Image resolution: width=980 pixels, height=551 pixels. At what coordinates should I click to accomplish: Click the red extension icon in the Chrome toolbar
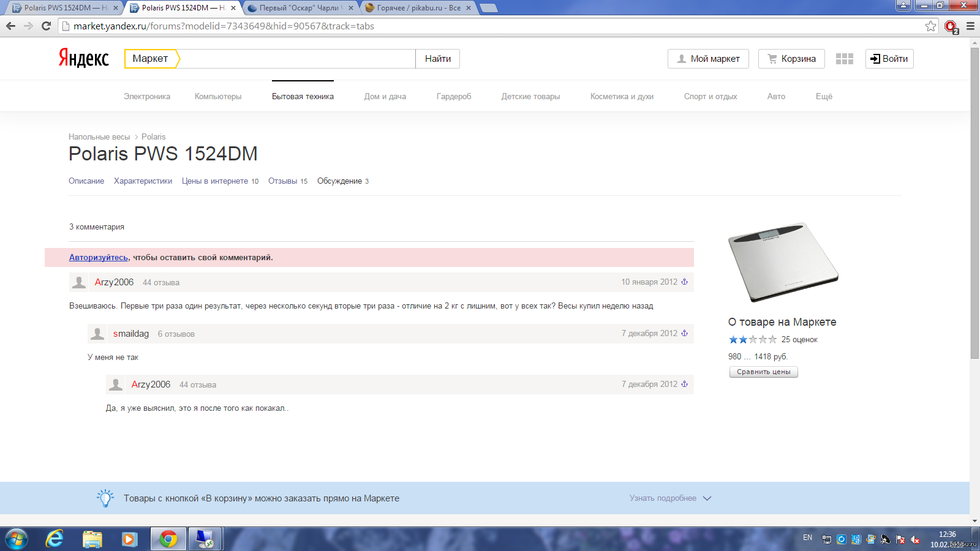[x=951, y=26]
